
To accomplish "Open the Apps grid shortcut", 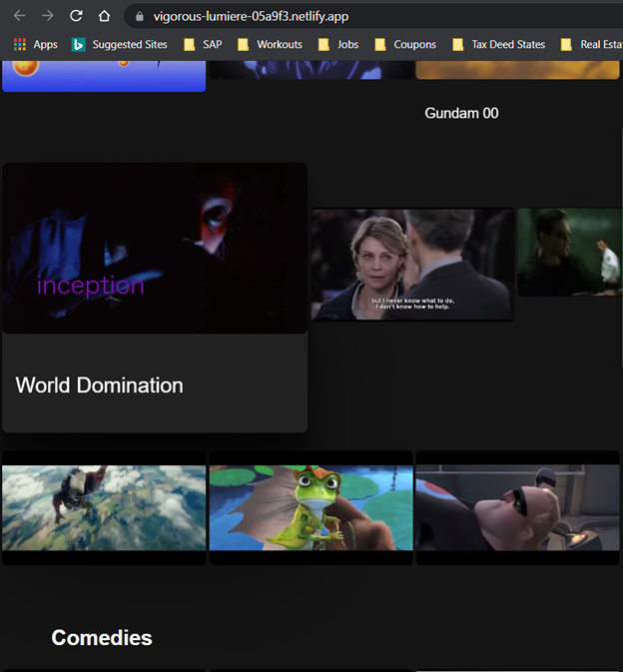I will click(x=36, y=45).
